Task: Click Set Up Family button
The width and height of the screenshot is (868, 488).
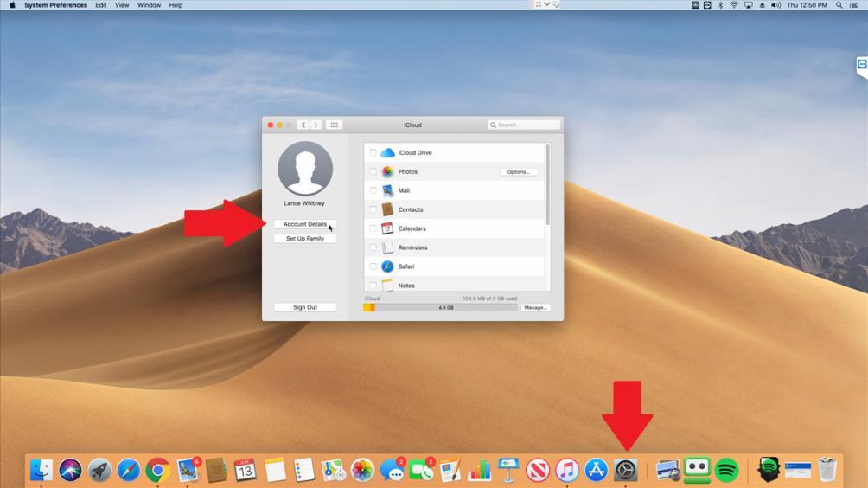Action: pyautogui.click(x=305, y=239)
